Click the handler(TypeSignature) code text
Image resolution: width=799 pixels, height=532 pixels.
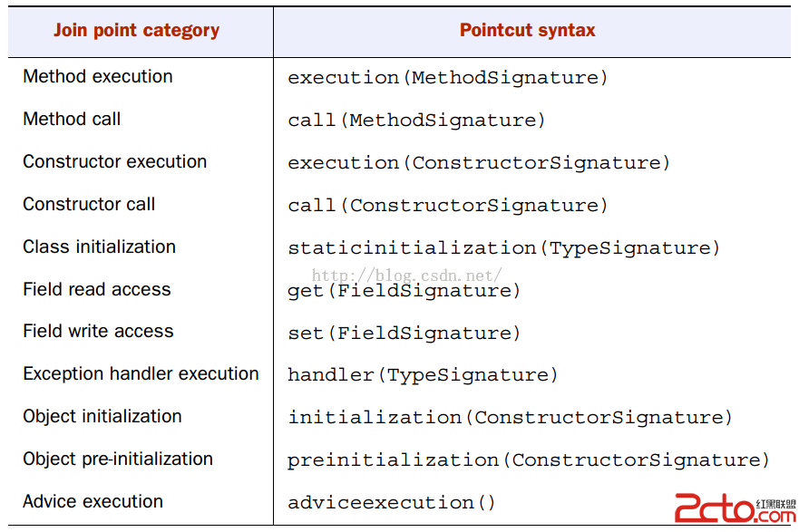click(x=423, y=375)
